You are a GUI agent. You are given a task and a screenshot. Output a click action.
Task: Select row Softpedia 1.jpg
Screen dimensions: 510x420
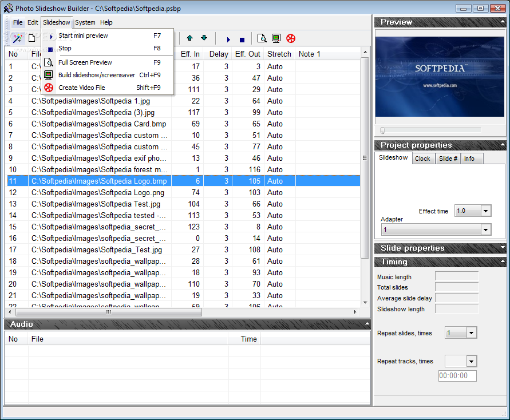point(183,101)
